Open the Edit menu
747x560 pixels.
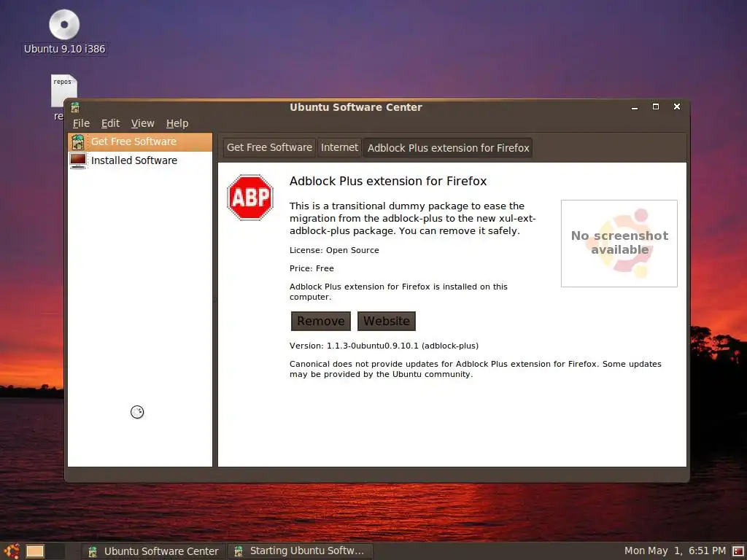(110, 123)
